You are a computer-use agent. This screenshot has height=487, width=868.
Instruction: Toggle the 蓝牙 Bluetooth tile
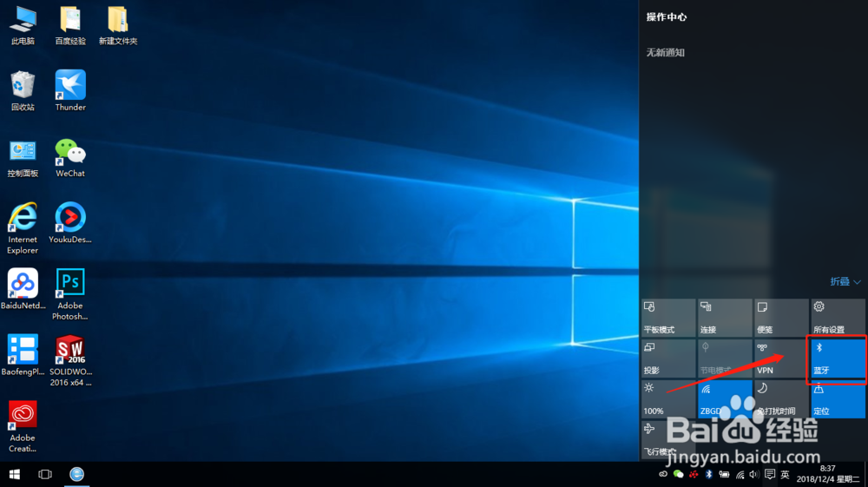pyautogui.click(x=838, y=358)
